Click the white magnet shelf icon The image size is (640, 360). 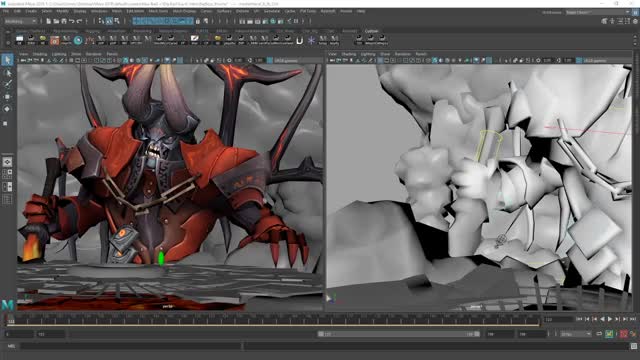[x=300, y=40]
